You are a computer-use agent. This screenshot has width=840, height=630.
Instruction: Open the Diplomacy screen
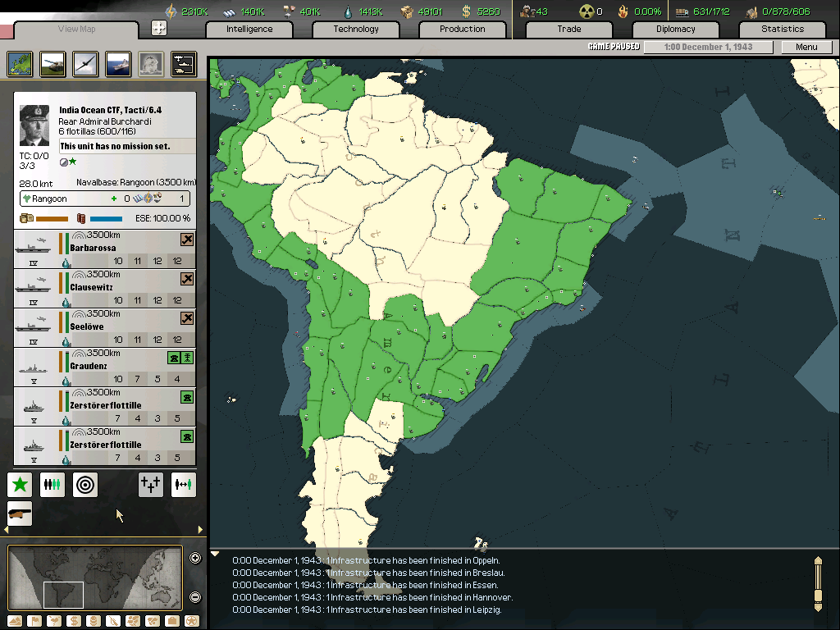[x=676, y=29]
